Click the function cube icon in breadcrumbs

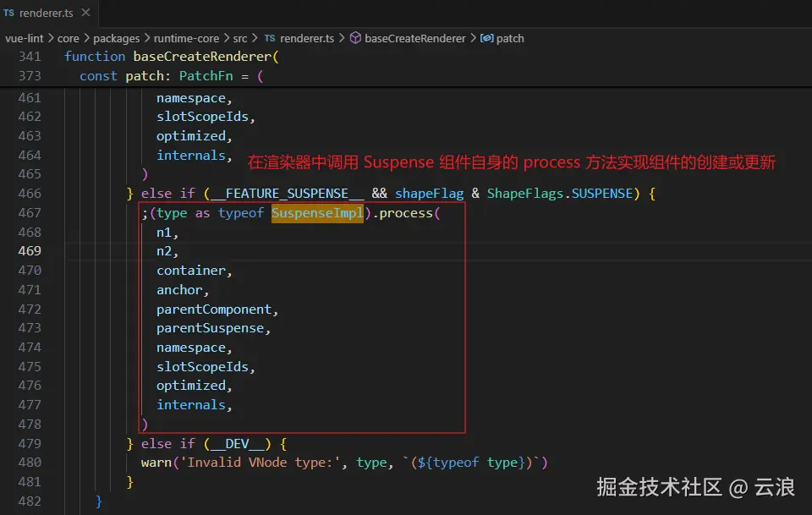(x=355, y=38)
